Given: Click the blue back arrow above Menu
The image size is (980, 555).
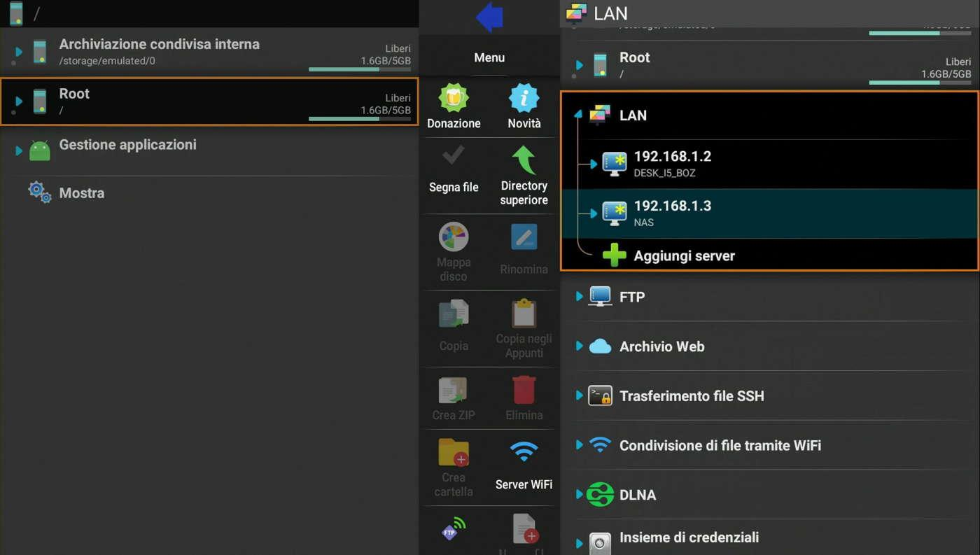Looking at the screenshot, I should [x=489, y=17].
